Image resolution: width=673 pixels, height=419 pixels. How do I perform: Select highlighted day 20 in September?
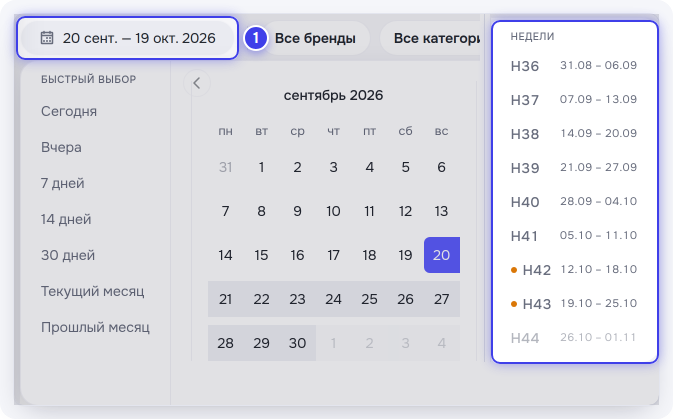coord(442,255)
